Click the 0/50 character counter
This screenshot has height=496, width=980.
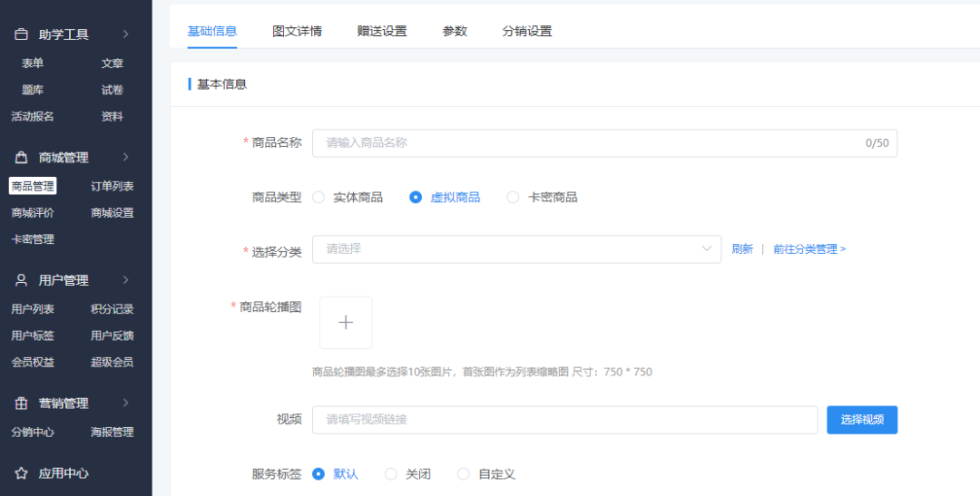pos(877,143)
